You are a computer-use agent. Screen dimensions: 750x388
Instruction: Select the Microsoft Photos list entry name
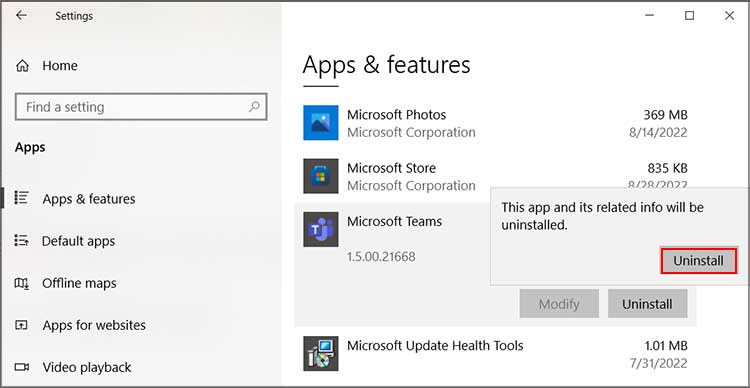397,115
